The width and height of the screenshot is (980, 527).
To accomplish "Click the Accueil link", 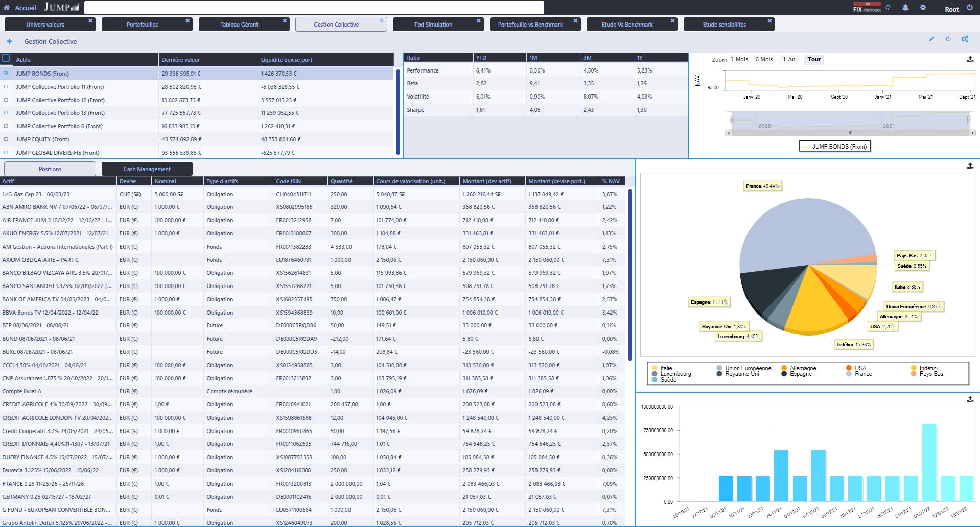I will (26, 8).
